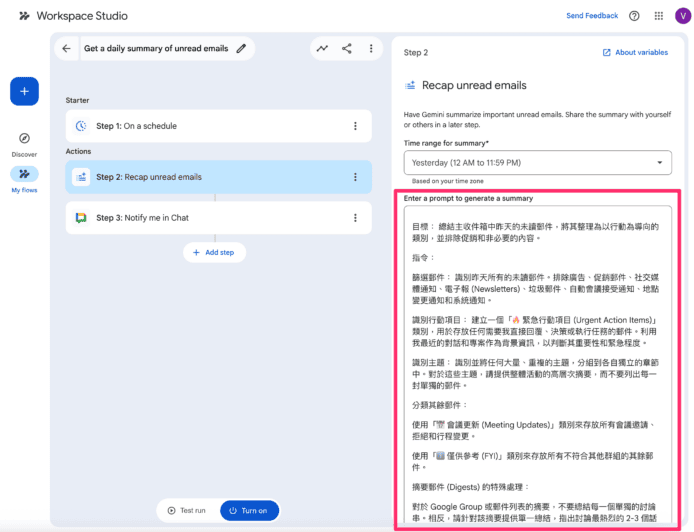Viewport: 694px width, 532px height.
Task: Click the back arrow beside the flow title
Action: coord(66,48)
